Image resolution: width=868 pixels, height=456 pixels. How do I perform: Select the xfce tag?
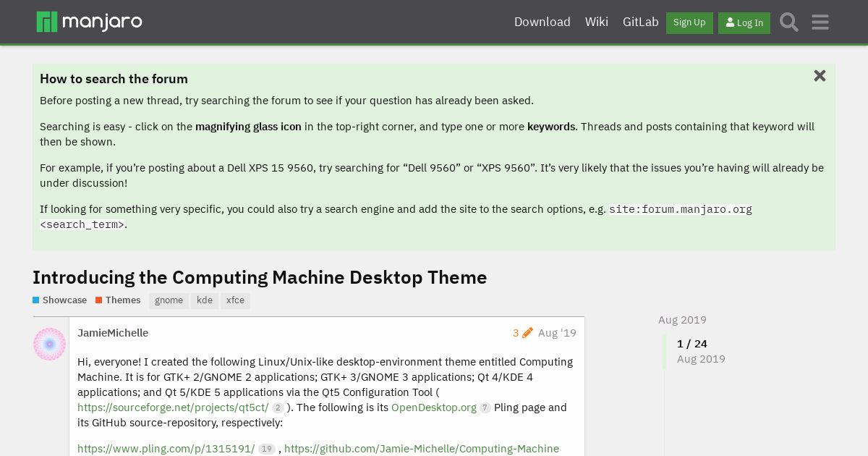[235, 300]
